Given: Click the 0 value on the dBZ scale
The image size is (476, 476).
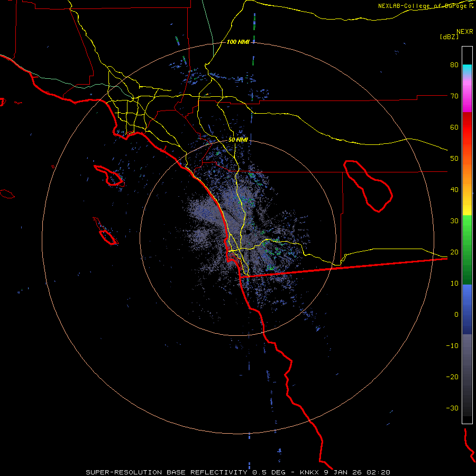Looking at the screenshot, I should [456, 315].
